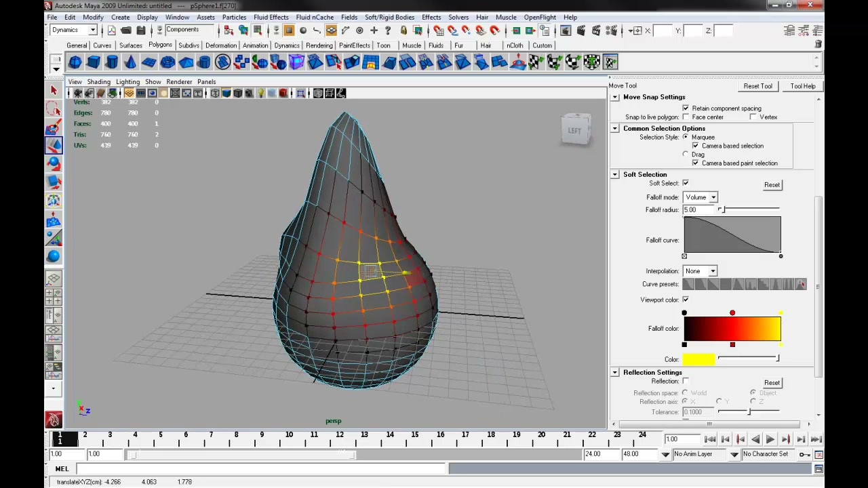
Task: Click the yellow Color swatch
Action: coord(698,359)
